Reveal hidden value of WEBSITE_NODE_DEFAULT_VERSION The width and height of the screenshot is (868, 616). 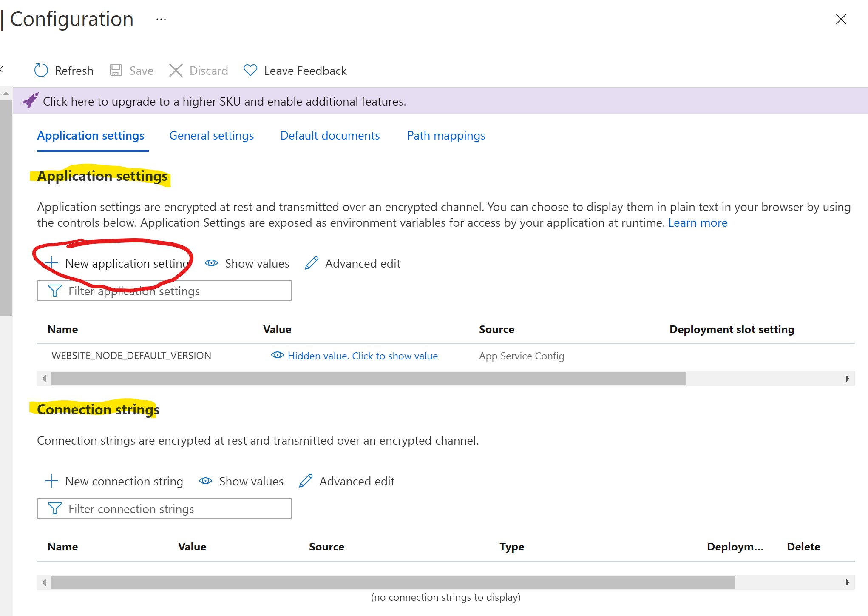click(354, 356)
